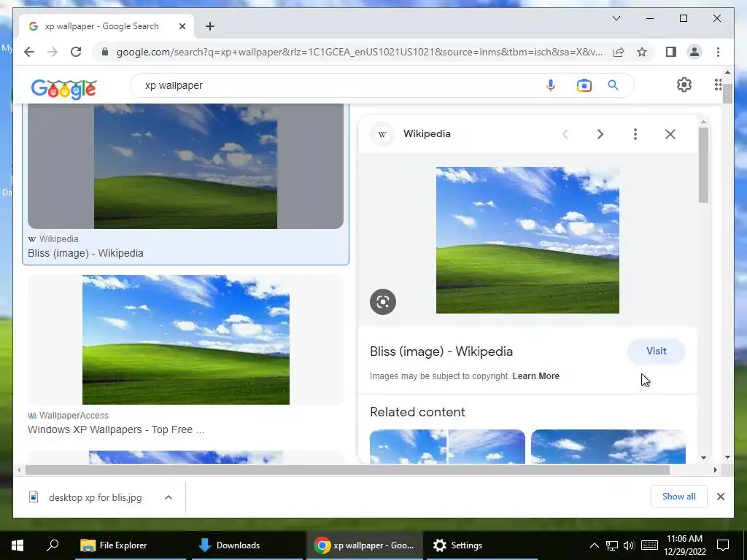Viewport: 747px width, 560px height.
Task: Switch to File Explorer in taskbar
Action: pyautogui.click(x=130, y=545)
